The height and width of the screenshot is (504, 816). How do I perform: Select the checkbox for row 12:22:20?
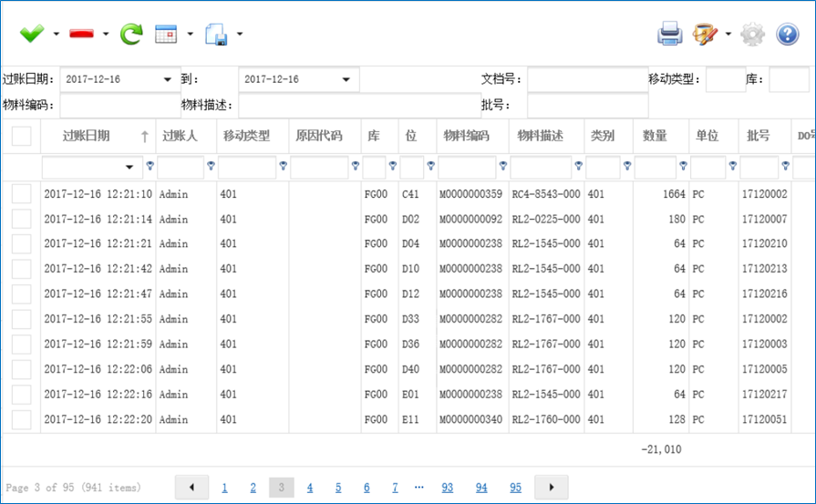point(21,419)
